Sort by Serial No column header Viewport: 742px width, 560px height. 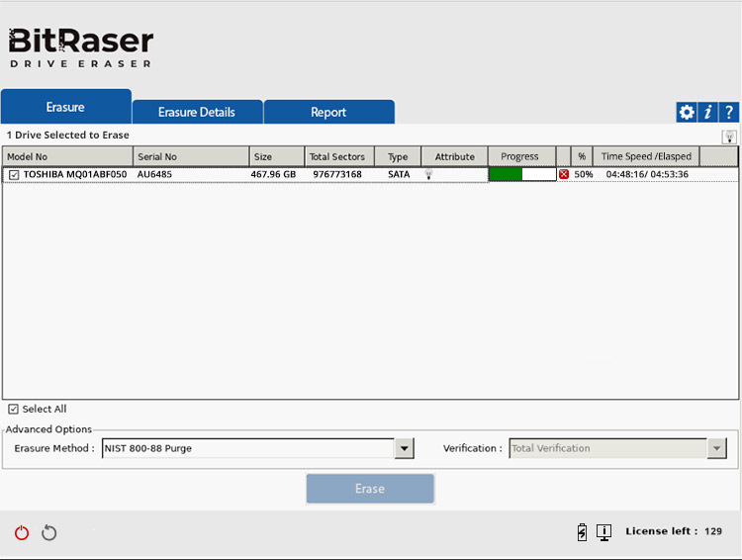pyautogui.click(x=191, y=156)
